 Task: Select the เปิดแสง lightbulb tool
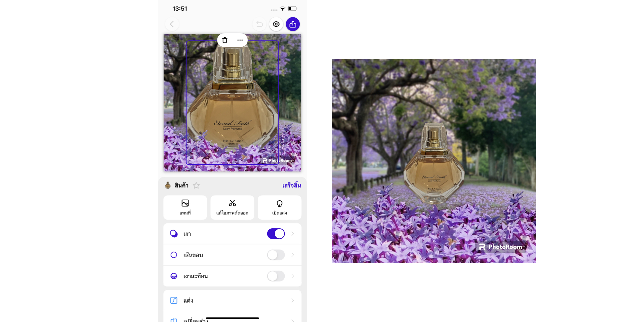(279, 207)
